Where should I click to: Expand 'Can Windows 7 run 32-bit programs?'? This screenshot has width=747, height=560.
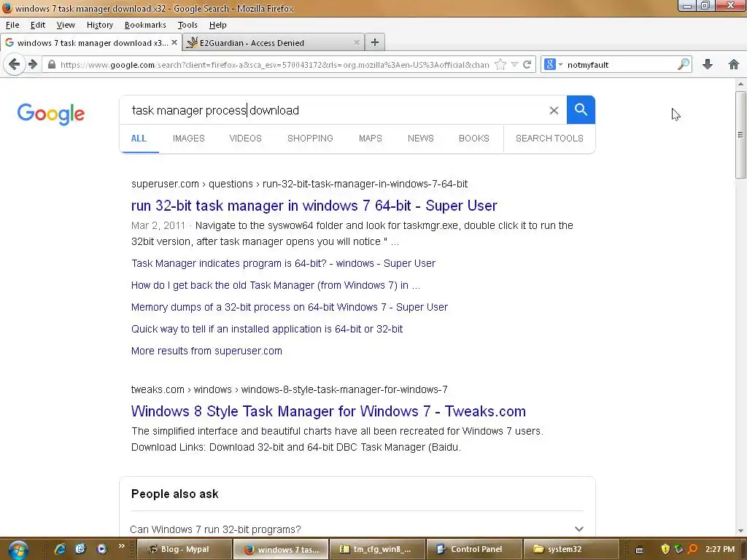point(356,529)
